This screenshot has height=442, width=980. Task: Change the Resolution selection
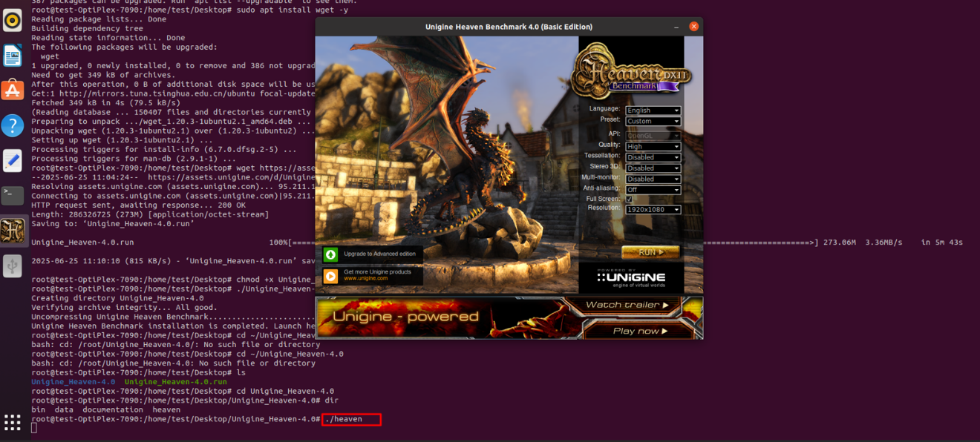pyautogui.click(x=653, y=208)
